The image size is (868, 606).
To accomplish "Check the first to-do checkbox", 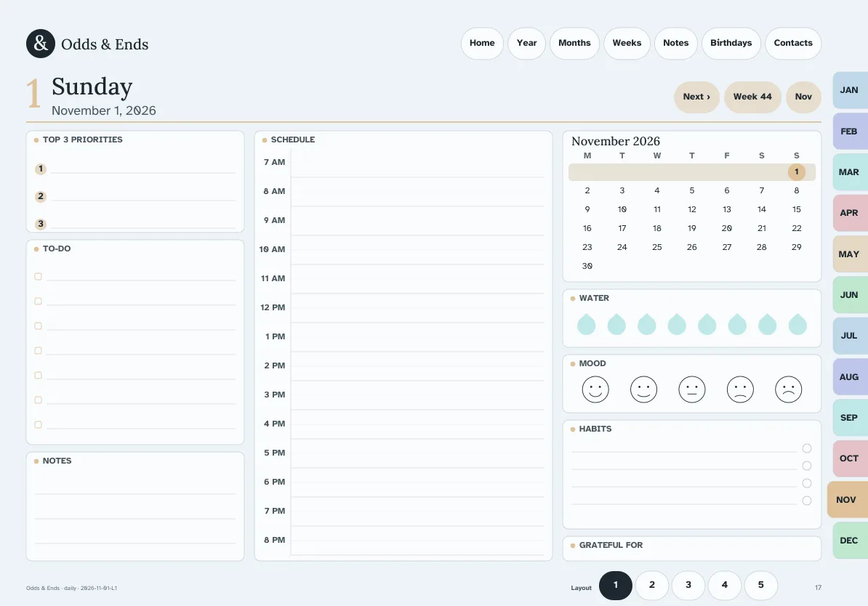I will (39, 276).
